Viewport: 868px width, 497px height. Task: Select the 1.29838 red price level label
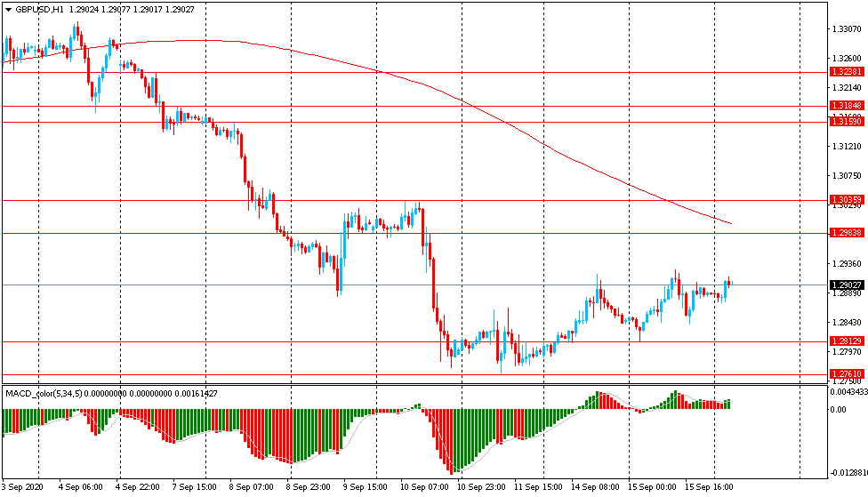847,232
